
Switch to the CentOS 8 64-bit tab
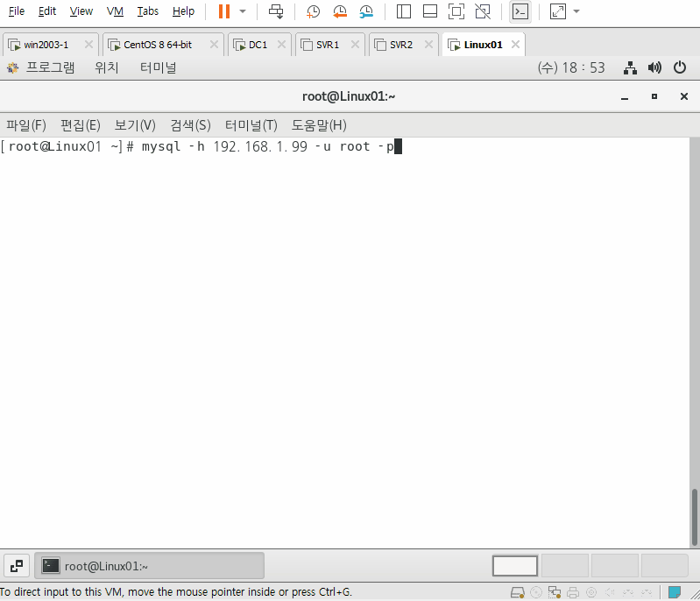tap(157, 45)
